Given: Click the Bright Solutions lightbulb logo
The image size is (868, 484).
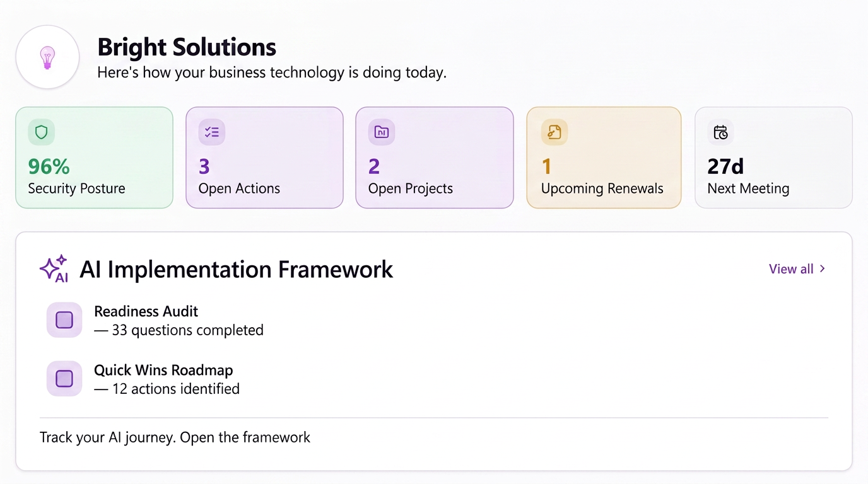Looking at the screenshot, I should point(47,57).
